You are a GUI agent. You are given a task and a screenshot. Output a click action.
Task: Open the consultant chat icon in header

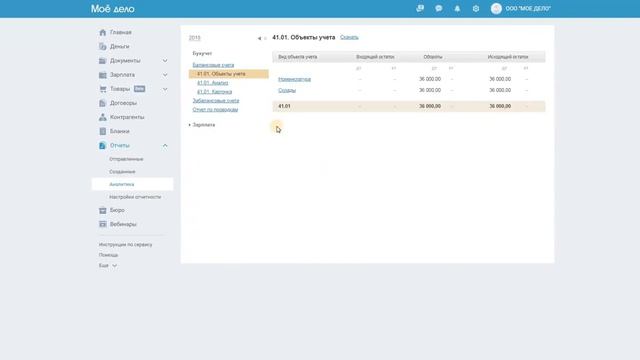point(420,8)
